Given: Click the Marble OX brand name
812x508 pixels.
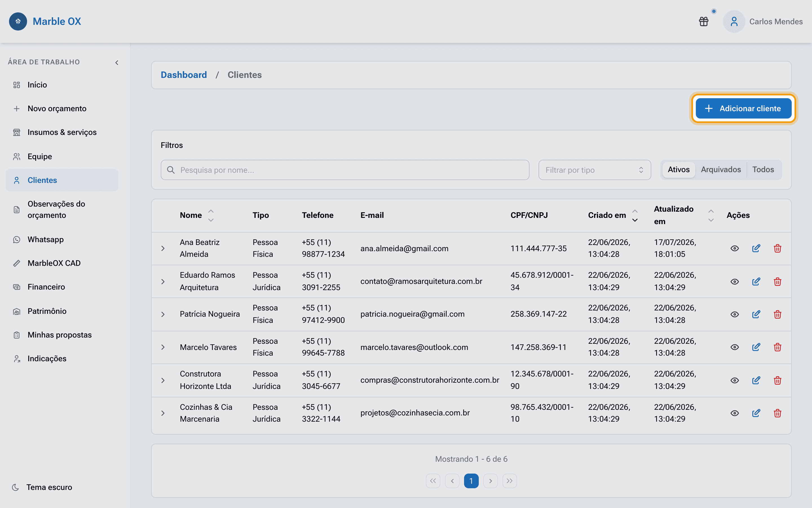Looking at the screenshot, I should (57, 21).
